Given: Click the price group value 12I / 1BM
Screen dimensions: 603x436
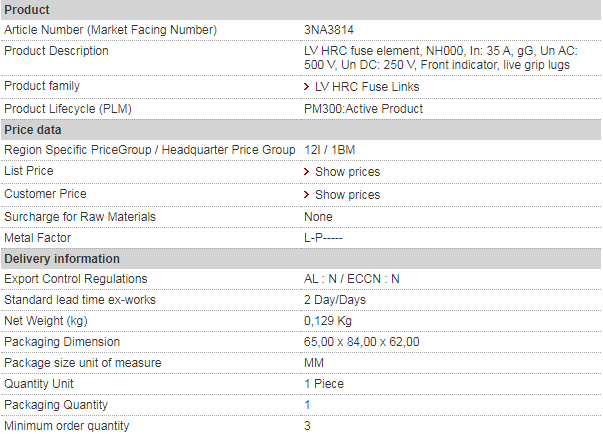Looking at the screenshot, I should pyautogui.click(x=330, y=150).
